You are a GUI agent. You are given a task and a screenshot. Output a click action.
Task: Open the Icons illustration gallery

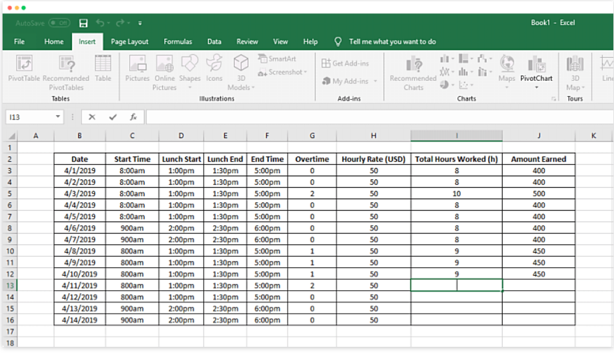click(x=214, y=68)
